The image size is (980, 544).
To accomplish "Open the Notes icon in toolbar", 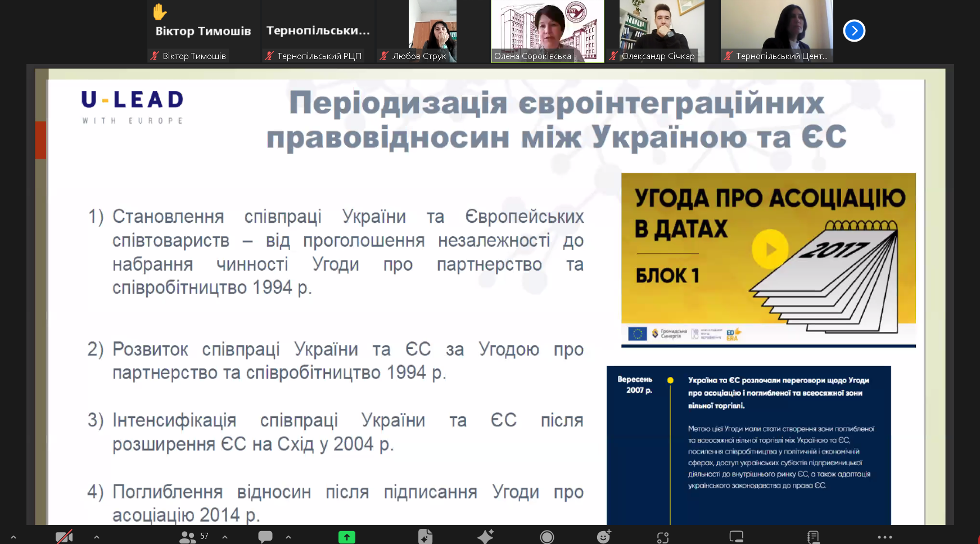I will 813,537.
